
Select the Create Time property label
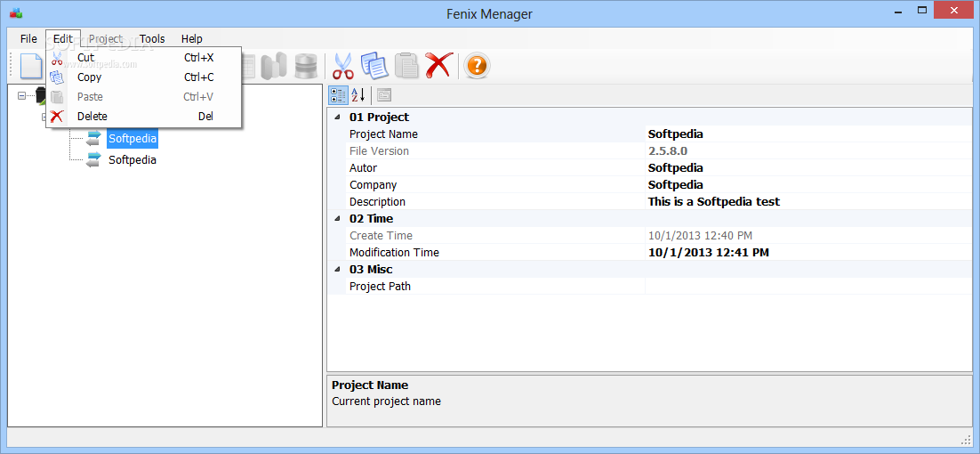pyautogui.click(x=382, y=235)
